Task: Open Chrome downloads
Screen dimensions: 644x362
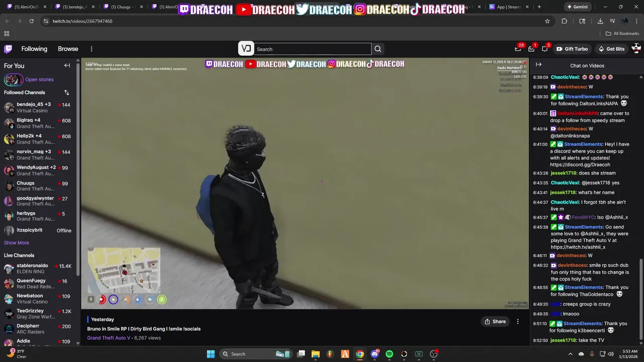Action: point(600,21)
